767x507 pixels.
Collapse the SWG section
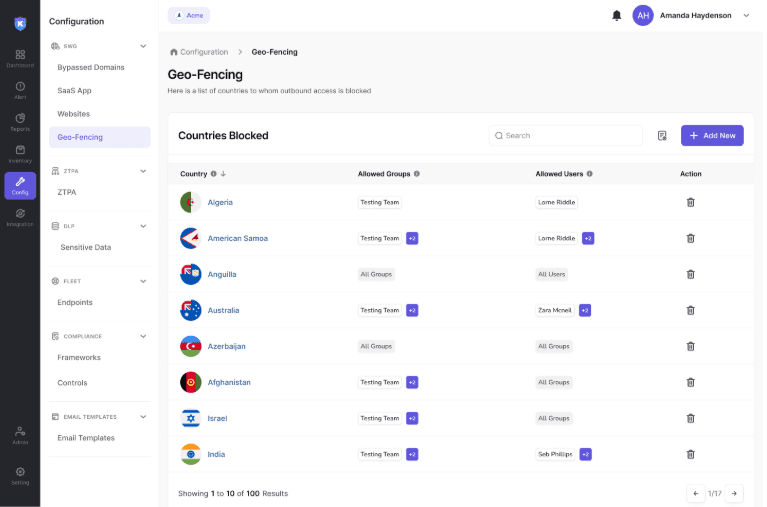click(143, 46)
